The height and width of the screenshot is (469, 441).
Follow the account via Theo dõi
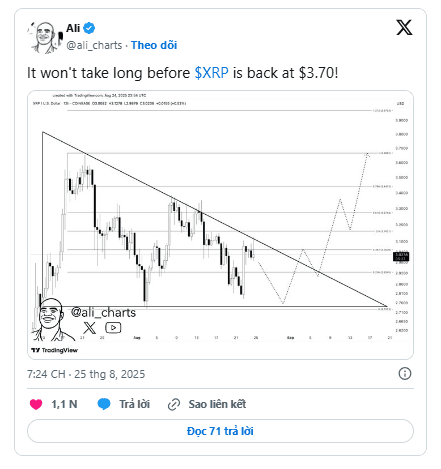pyautogui.click(x=154, y=45)
